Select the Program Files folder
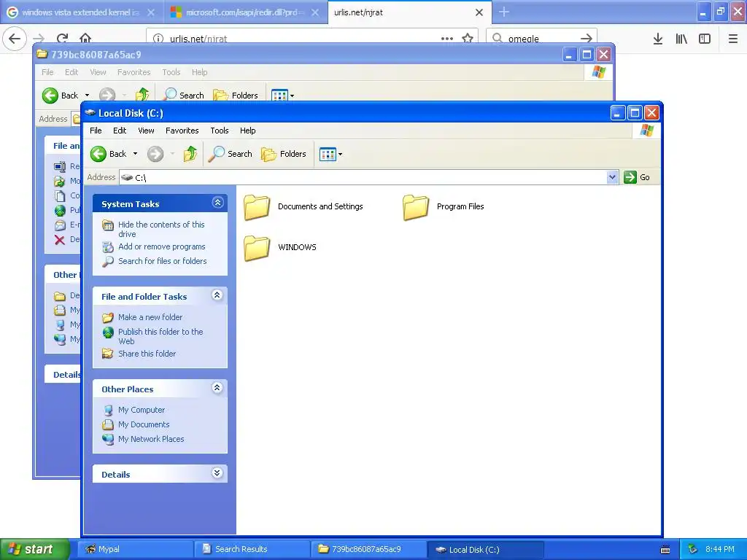Screen dimensions: 747x560 point(444,206)
